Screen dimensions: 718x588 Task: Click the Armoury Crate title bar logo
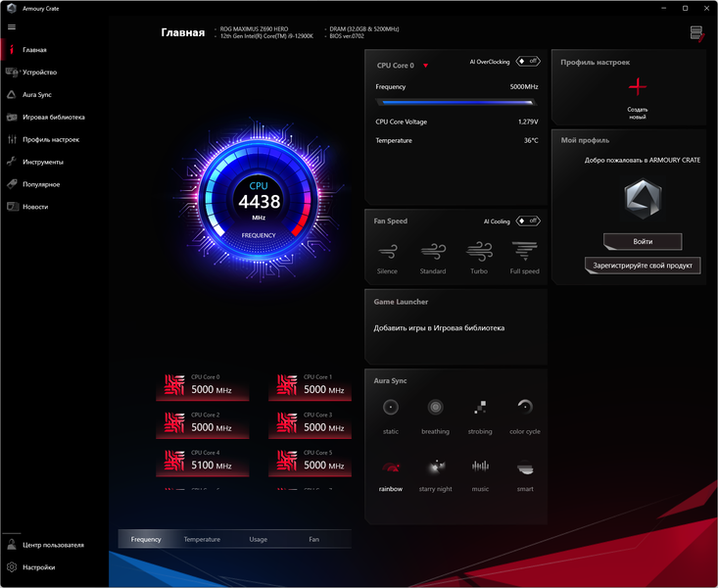pos(12,8)
